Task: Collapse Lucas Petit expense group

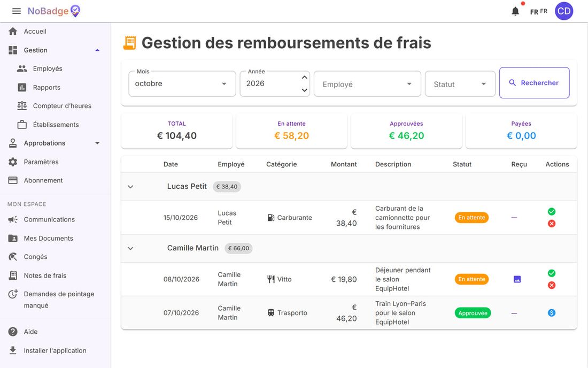Action: 130,187
